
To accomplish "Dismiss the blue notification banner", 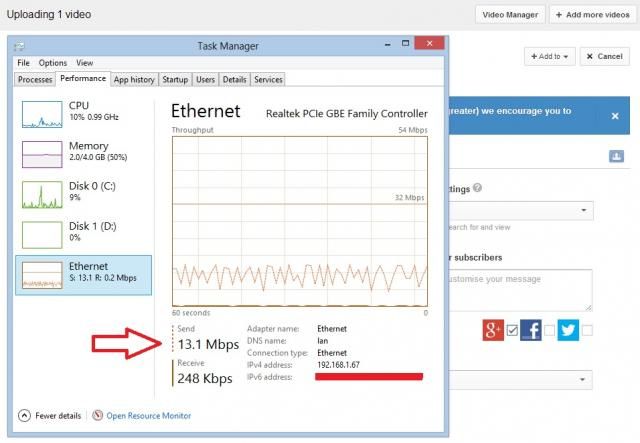I will [615, 116].
